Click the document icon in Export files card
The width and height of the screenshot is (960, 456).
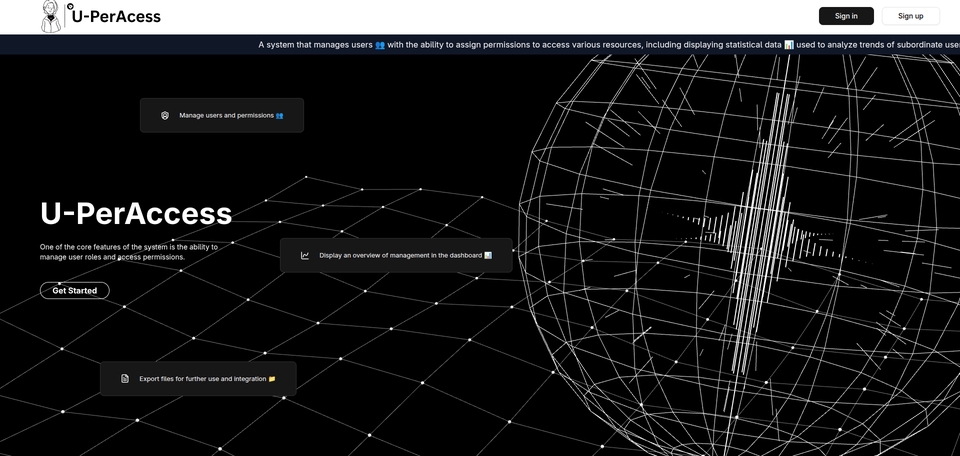click(x=125, y=379)
